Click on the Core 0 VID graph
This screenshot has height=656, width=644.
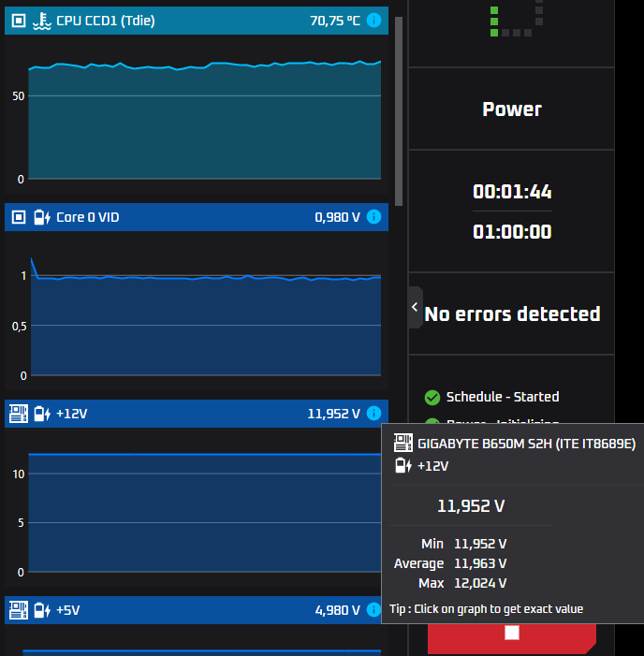206,317
